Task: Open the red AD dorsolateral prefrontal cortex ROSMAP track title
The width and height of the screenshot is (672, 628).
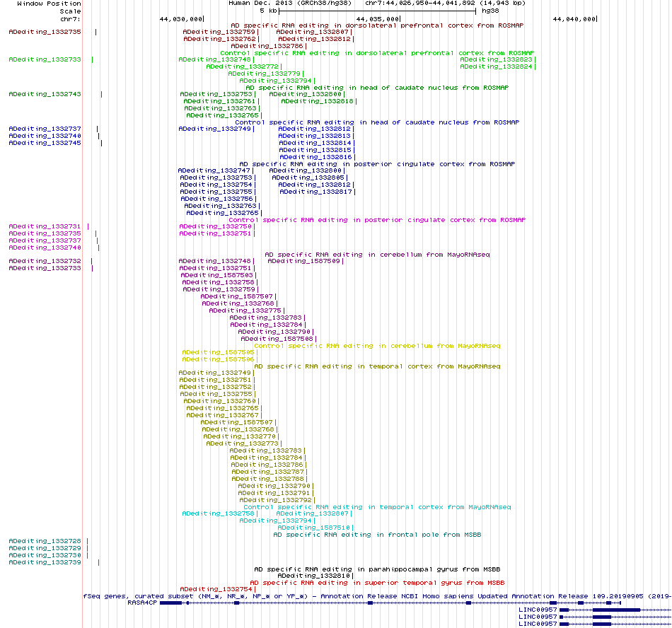Action: click(377, 25)
